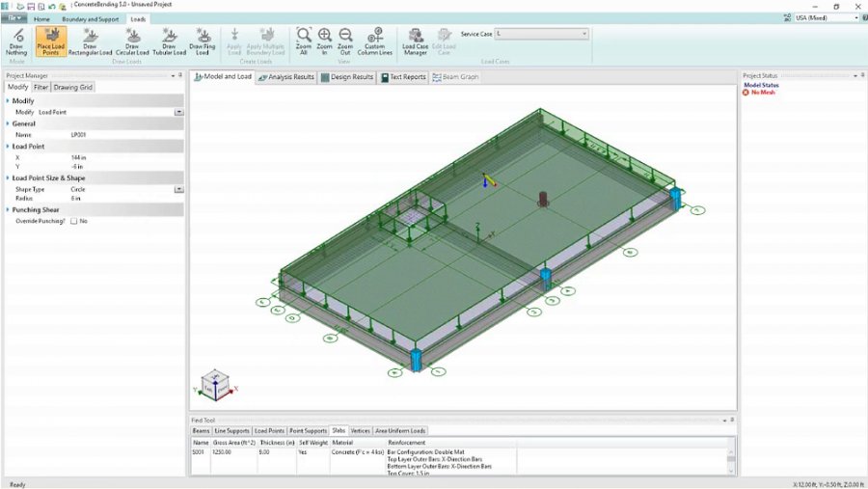Open the Design Results tab
Viewport: 868px width, 489px height.
point(346,77)
